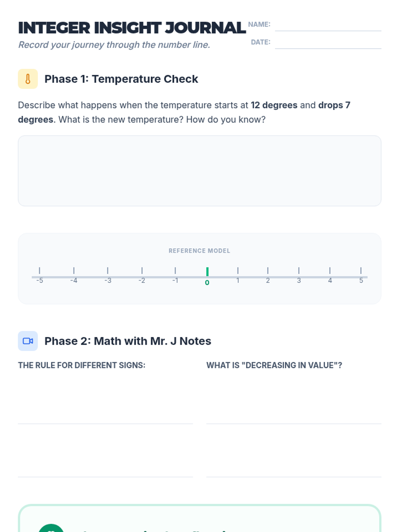Click the -1 tick on the number line
The image size is (399, 532).
point(175,271)
